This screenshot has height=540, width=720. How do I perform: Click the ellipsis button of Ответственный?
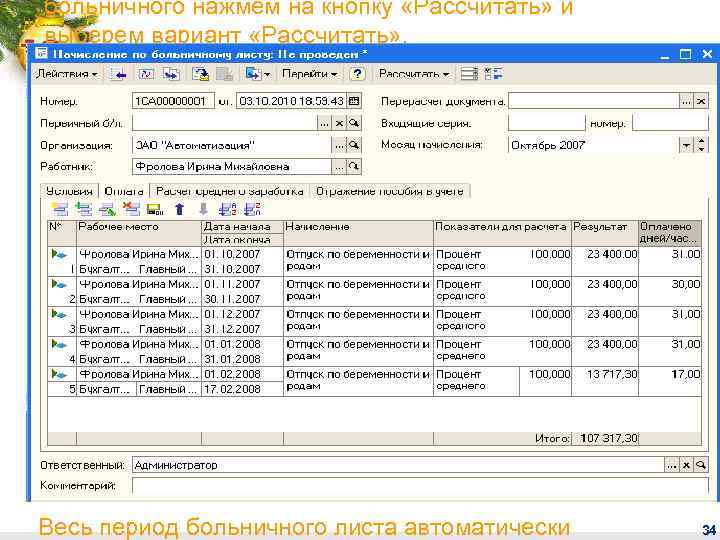pyautogui.click(x=672, y=465)
